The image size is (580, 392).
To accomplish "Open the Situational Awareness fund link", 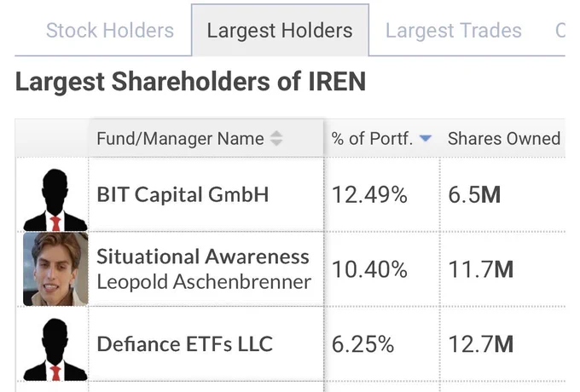I will point(203,257).
